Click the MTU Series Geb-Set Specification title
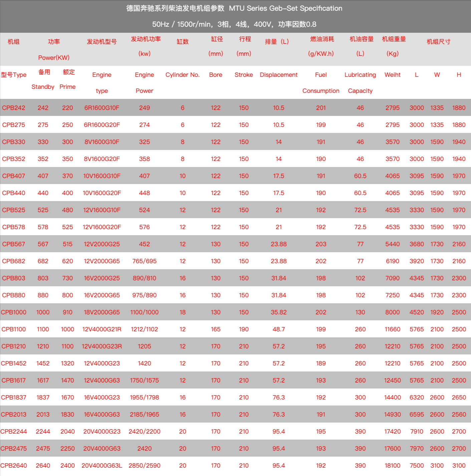The image size is (471, 476). 286,8
